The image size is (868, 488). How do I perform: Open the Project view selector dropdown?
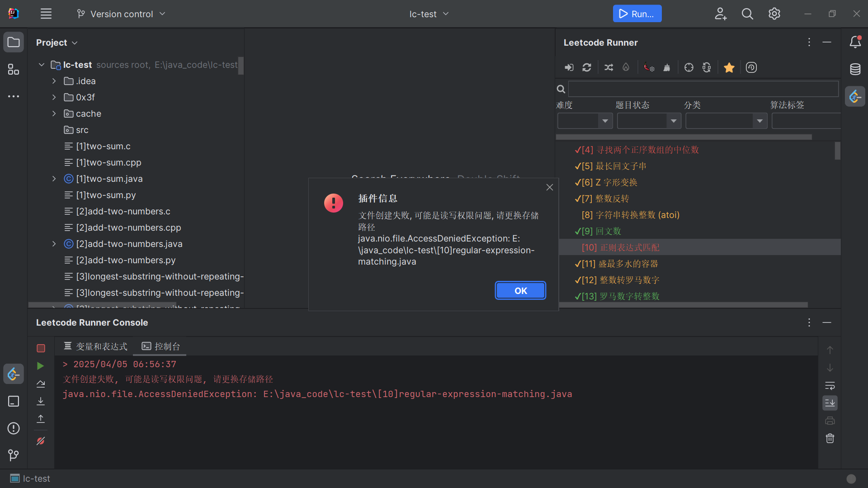57,43
